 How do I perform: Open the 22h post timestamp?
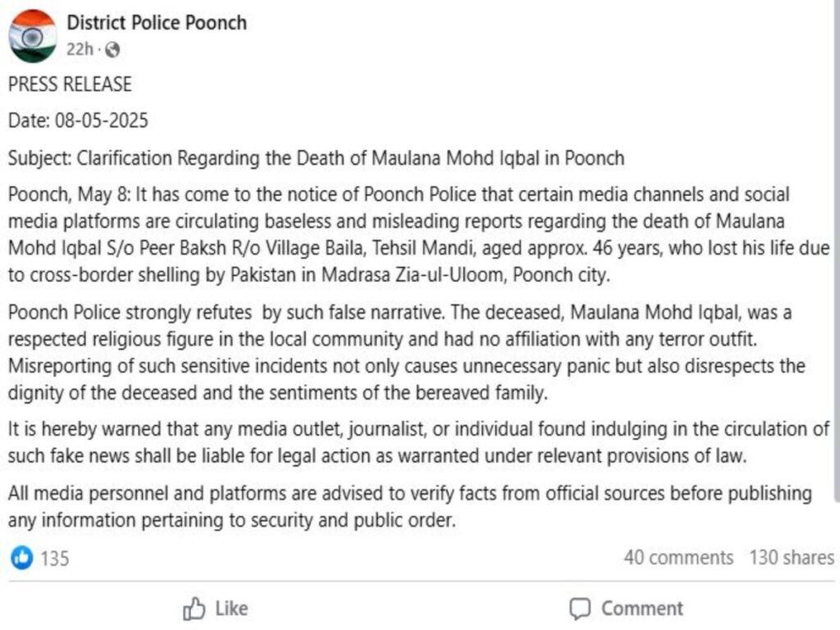click(x=80, y=49)
